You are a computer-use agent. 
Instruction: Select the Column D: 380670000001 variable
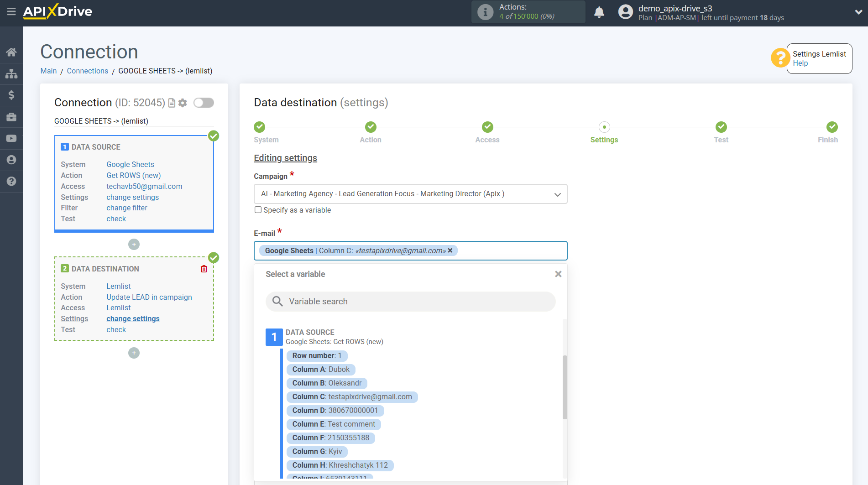[335, 410]
